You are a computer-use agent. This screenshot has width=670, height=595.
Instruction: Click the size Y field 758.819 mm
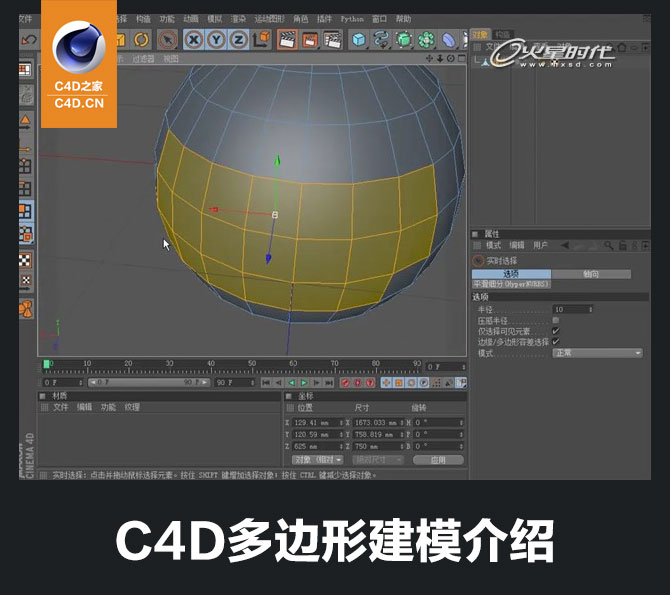click(378, 434)
